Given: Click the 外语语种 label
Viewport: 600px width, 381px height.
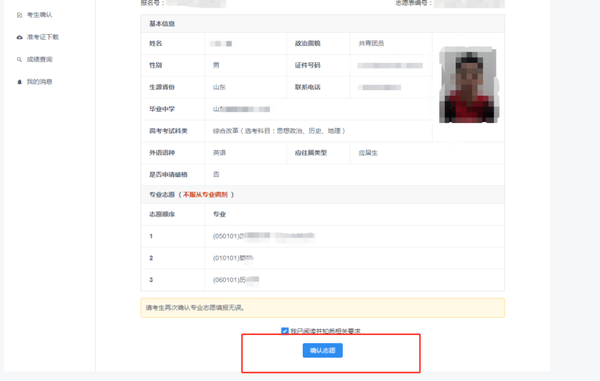Looking at the screenshot, I should coord(162,153).
